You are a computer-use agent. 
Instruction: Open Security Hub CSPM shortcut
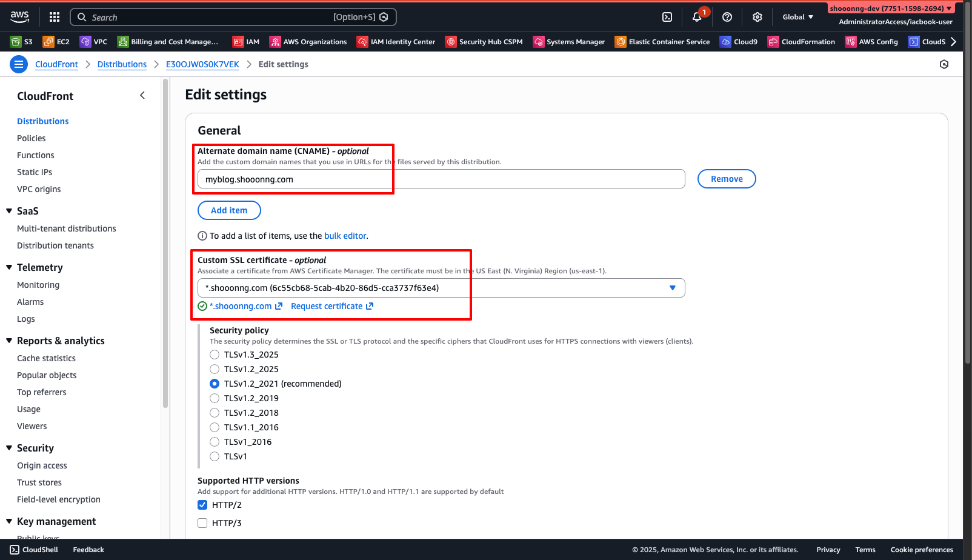(484, 42)
